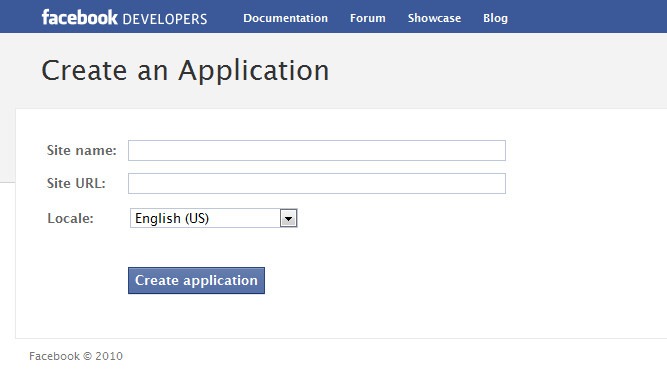Visit the Blog link
Screen dimensions: 667x374
[x=495, y=18]
